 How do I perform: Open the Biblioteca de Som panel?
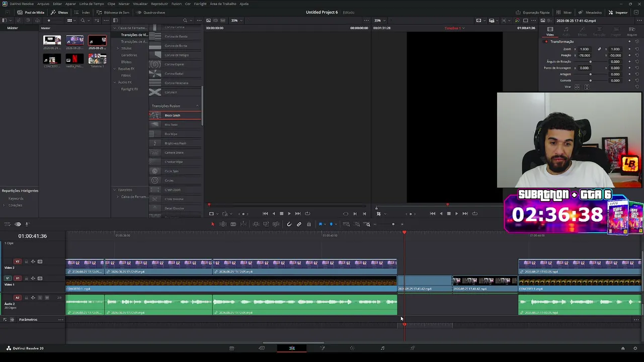(x=114, y=12)
